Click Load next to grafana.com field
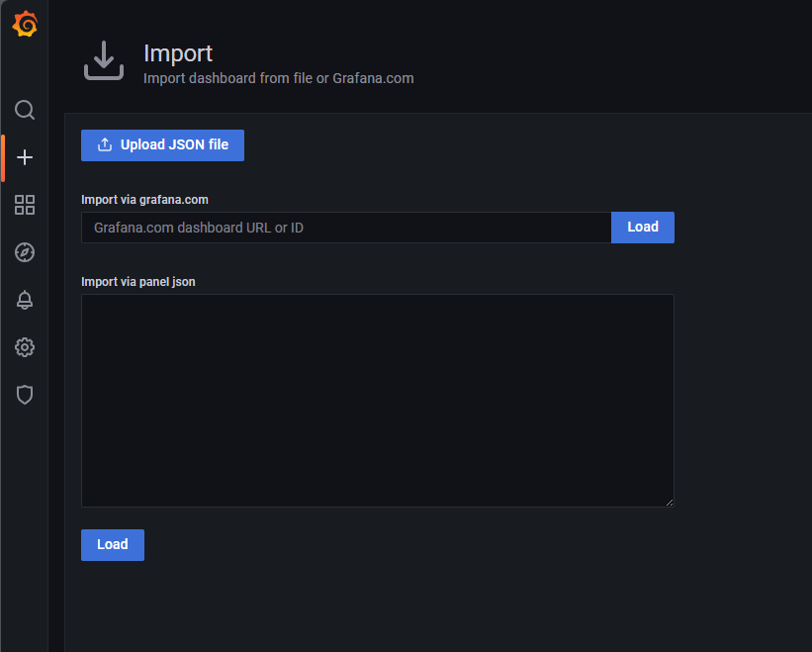This screenshot has height=652, width=812. (643, 228)
